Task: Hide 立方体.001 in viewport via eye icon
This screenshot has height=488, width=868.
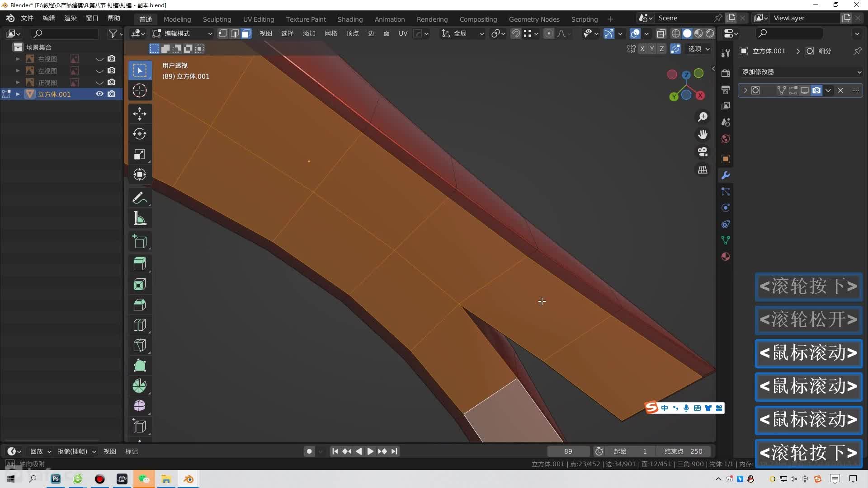Action: [99, 94]
